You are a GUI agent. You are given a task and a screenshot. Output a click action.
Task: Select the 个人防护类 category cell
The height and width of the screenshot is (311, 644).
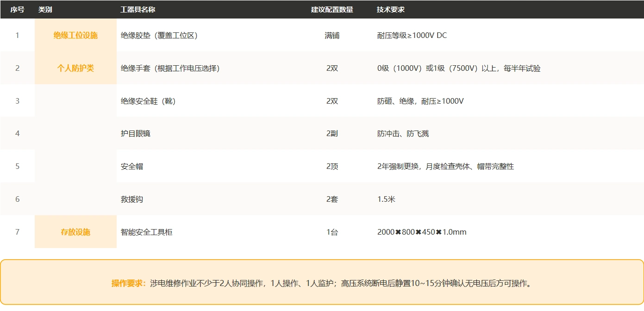[75, 68]
